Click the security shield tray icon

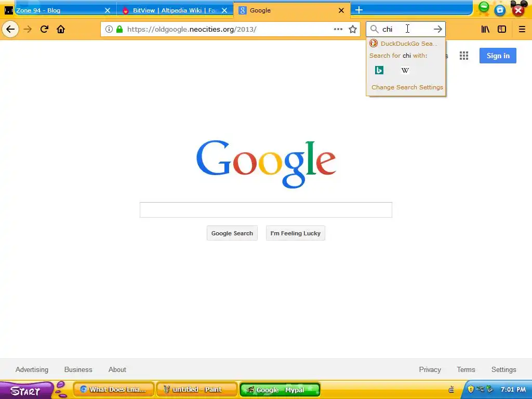click(x=471, y=389)
